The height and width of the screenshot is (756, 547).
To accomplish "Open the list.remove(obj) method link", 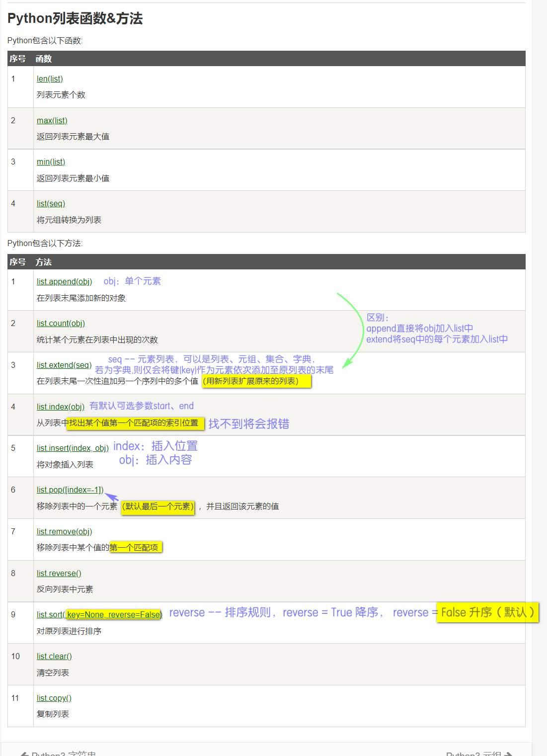I will (65, 531).
